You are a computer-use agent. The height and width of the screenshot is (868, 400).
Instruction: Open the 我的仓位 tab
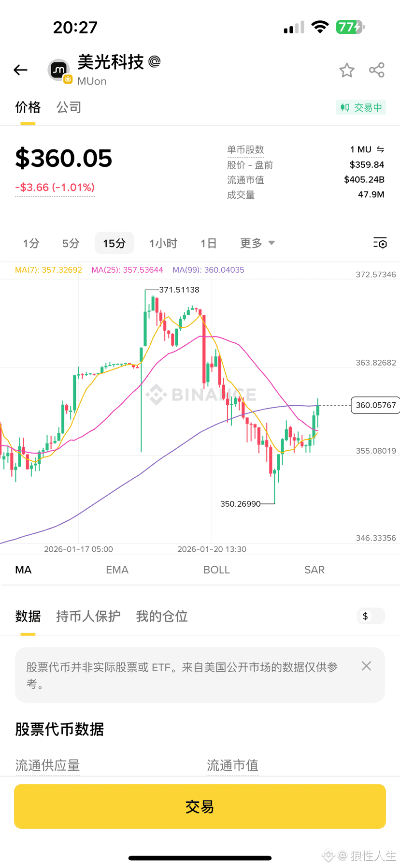coord(162,617)
